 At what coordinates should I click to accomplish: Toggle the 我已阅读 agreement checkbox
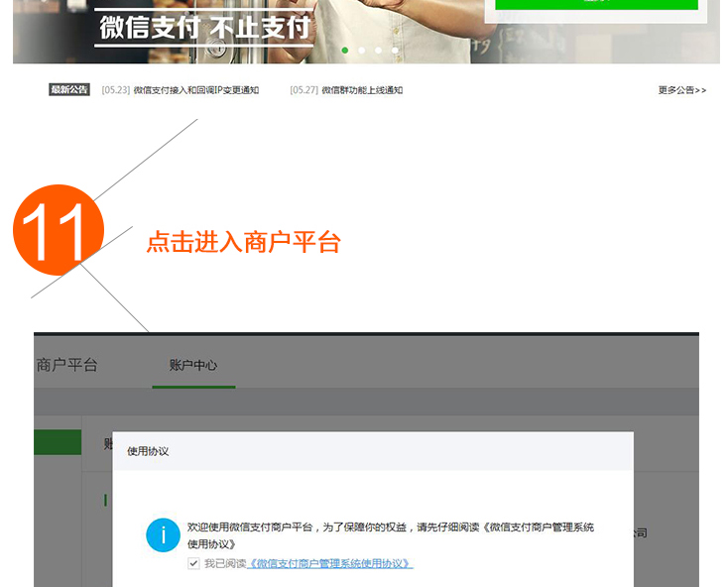point(193,563)
